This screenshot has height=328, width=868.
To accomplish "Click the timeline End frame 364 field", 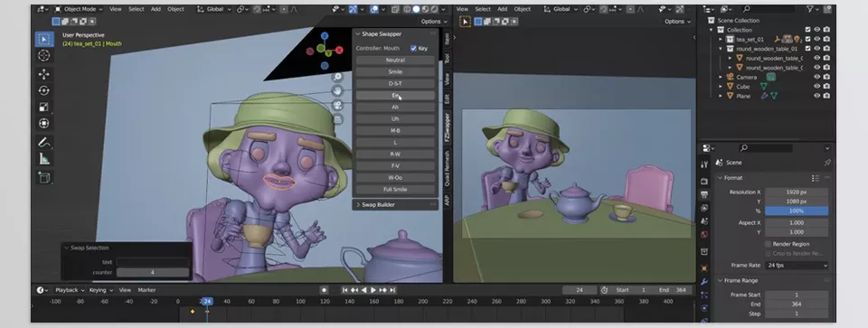I will click(x=673, y=290).
